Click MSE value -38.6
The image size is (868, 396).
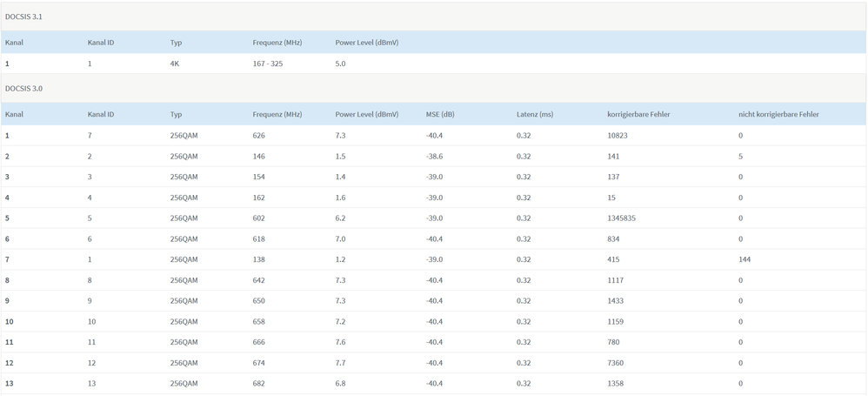[x=435, y=157]
